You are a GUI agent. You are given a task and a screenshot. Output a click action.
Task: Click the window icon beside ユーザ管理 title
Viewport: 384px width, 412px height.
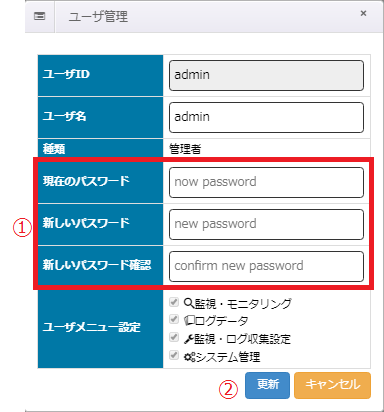click(40, 16)
